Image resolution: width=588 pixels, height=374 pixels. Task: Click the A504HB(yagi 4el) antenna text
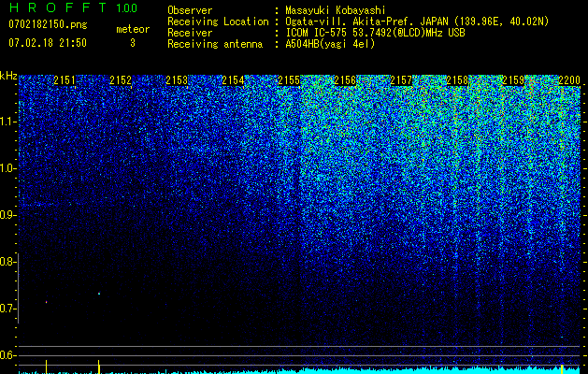330,44
